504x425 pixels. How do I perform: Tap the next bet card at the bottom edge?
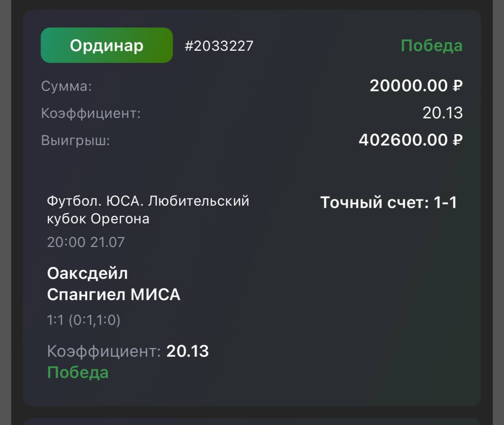[x=252, y=421]
